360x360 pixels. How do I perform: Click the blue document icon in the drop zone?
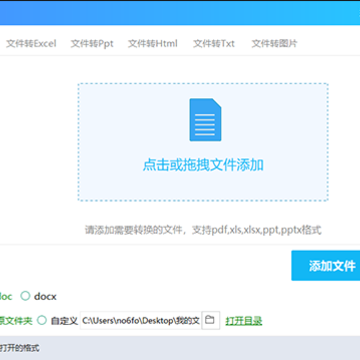205,120
